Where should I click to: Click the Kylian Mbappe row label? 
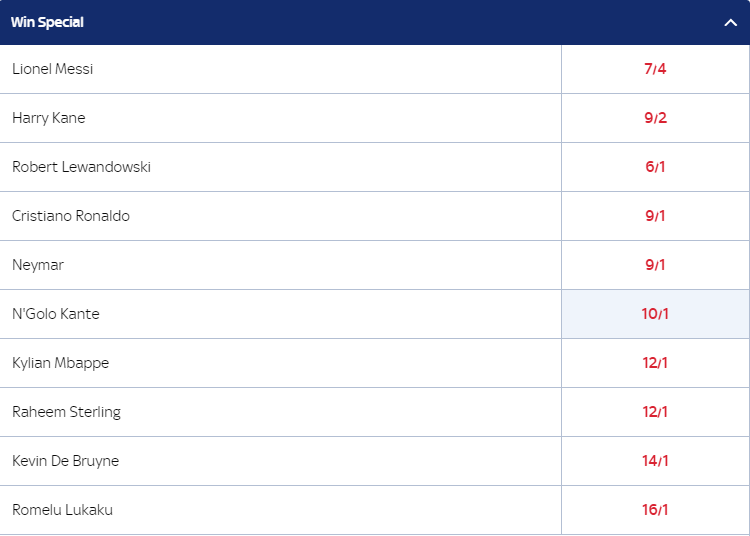click(x=60, y=363)
